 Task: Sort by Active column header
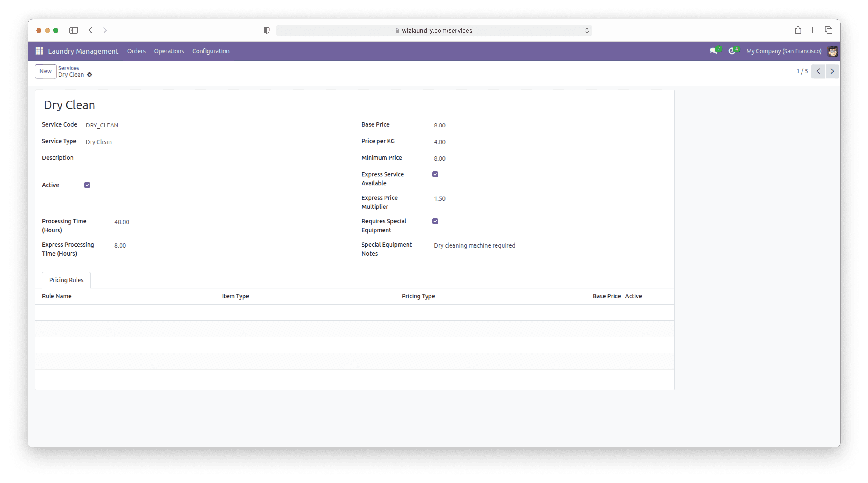click(633, 296)
